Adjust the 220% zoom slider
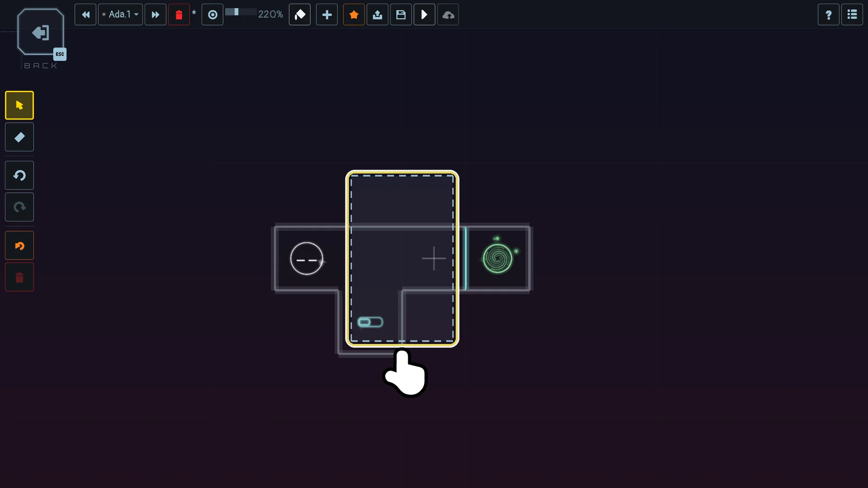The image size is (868, 488). (x=241, y=12)
